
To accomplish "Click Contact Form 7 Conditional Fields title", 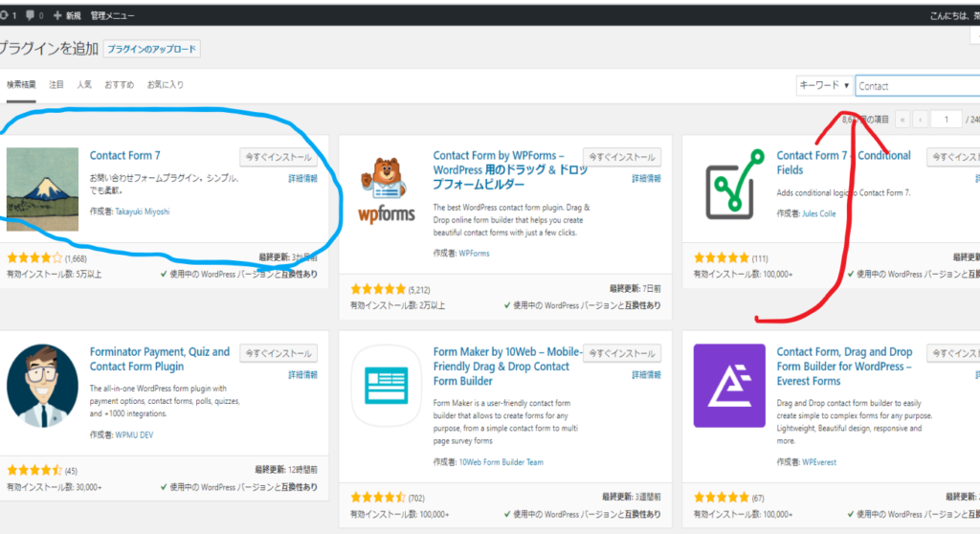I will click(844, 163).
